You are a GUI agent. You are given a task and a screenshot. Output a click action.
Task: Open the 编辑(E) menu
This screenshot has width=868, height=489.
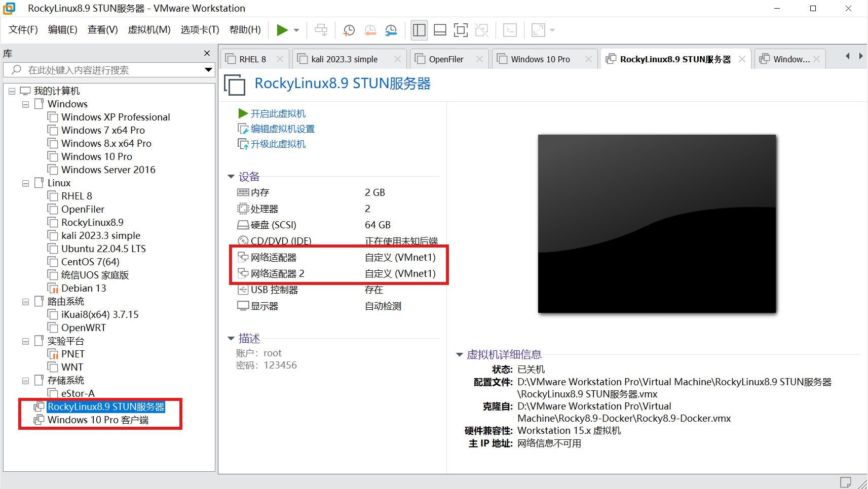(63, 30)
